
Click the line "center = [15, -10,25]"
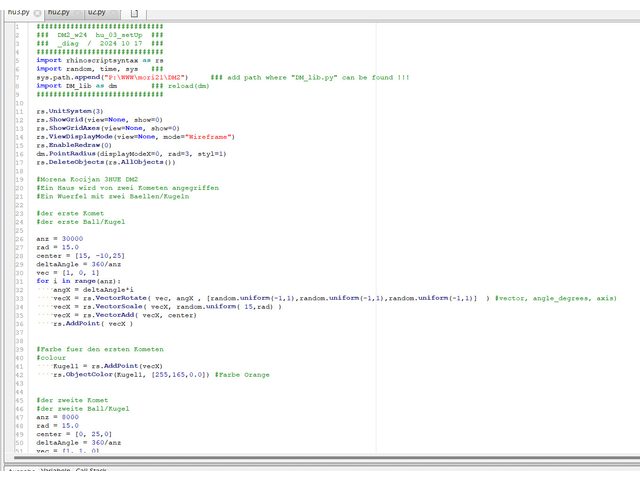pos(80,256)
